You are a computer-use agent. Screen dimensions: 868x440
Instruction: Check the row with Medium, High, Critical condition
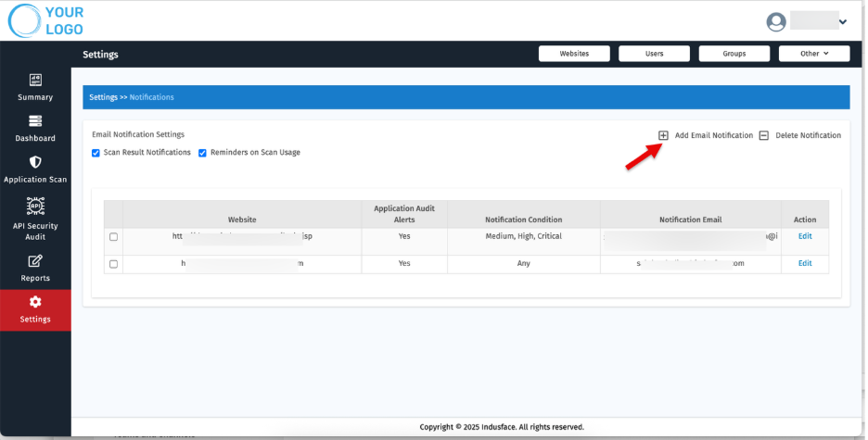(x=113, y=236)
